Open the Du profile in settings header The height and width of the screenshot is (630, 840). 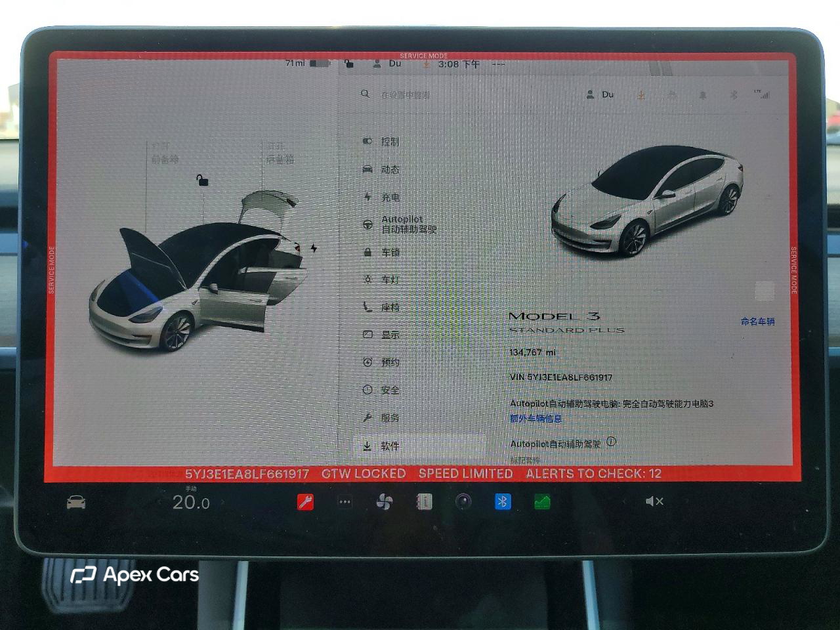coord(600,94)
